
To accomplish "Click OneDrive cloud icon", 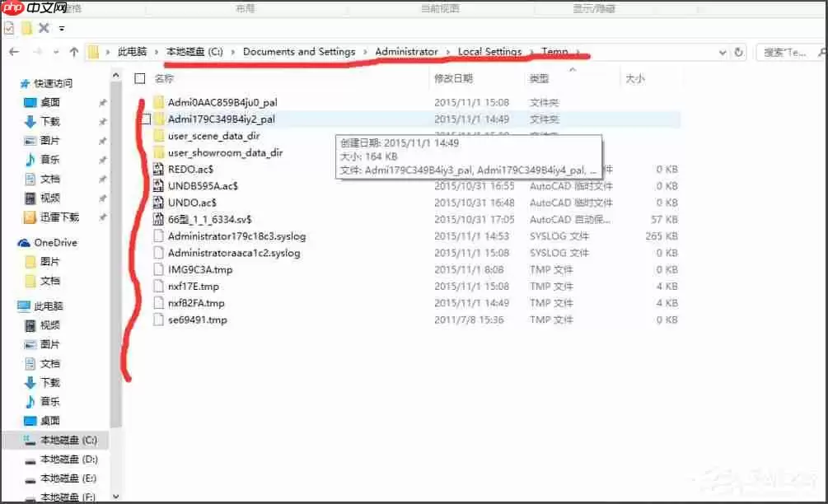I will coord(24,243).
